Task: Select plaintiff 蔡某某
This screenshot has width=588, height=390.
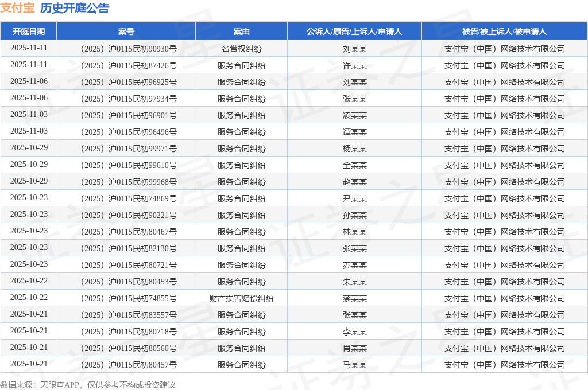Action: pos(355,298)
